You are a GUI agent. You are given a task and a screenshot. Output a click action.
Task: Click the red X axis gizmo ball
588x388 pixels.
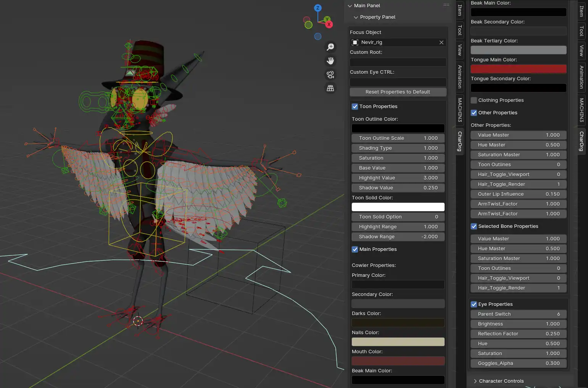coord(329,24)
